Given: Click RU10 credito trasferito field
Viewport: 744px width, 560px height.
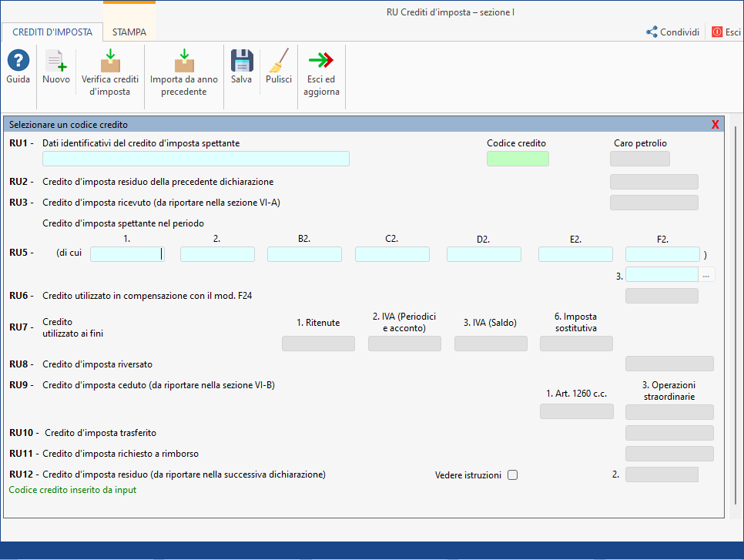Looking at the screenshot, I should coord(669,433).
